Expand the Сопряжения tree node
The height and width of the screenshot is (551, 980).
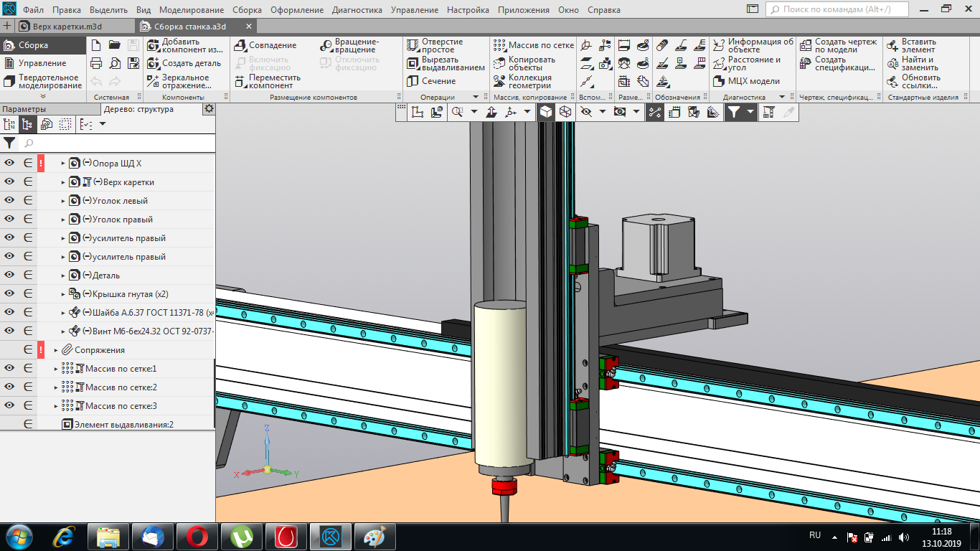pyautogui.click(x=56, y=350)
